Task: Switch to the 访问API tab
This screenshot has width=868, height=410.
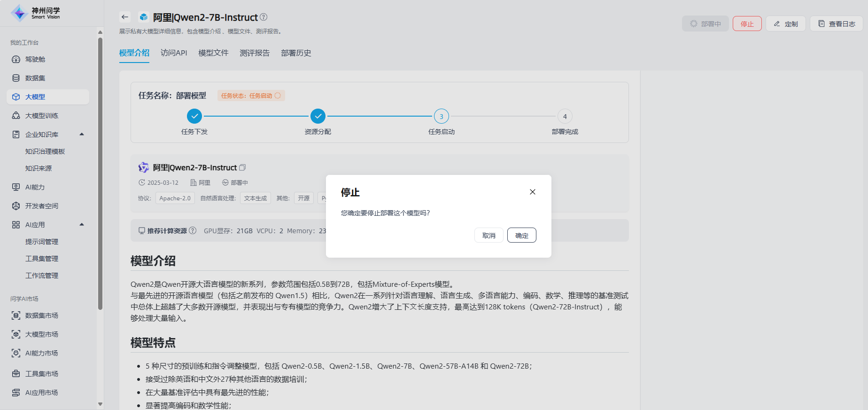Action: [174, 53]
